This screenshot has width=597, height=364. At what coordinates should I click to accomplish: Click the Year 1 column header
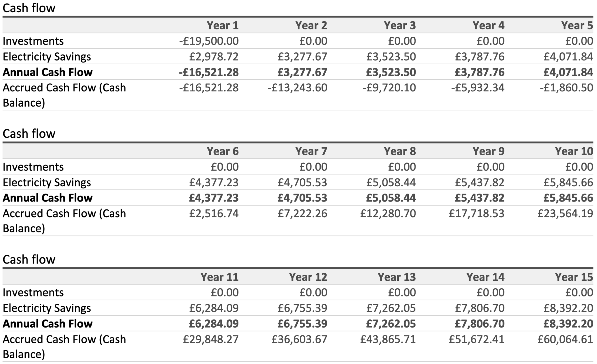click(222, 25)
